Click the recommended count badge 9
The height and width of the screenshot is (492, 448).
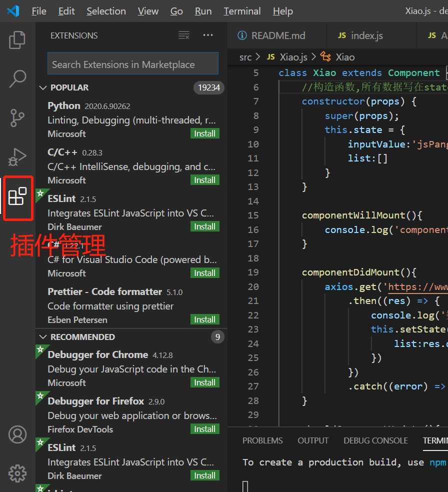217,337
